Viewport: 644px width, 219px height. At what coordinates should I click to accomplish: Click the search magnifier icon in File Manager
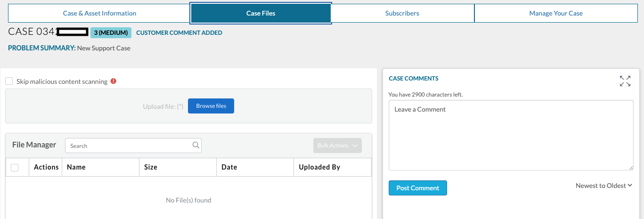coord(196,146)
